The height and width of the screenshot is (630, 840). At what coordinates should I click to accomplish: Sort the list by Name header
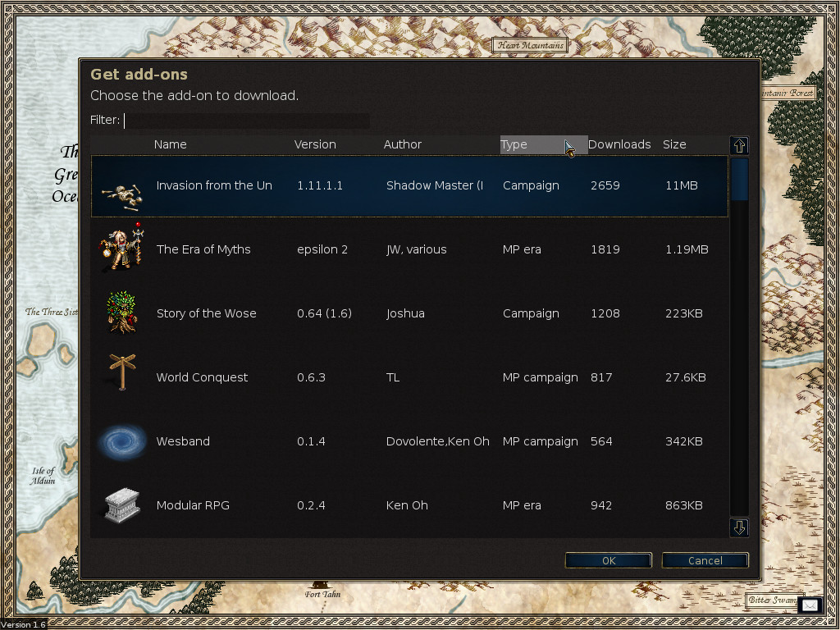pyautogui.click(x=170, y=144)
